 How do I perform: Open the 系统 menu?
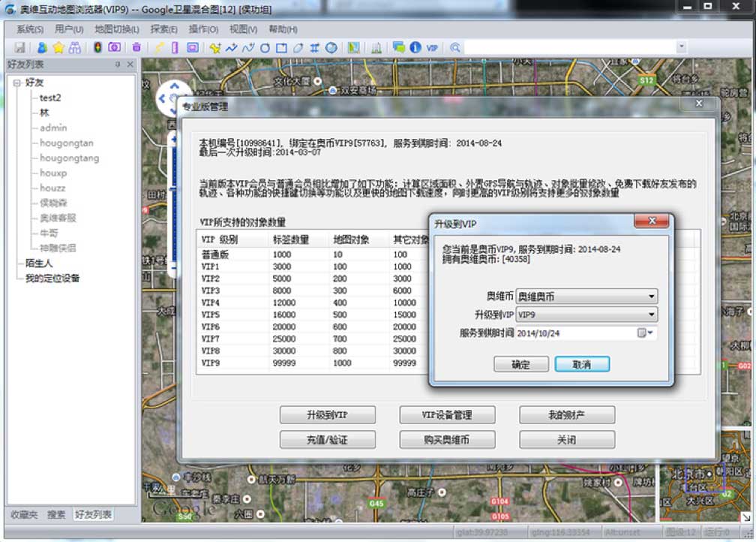pyautogui.click(x=29, y=29)
